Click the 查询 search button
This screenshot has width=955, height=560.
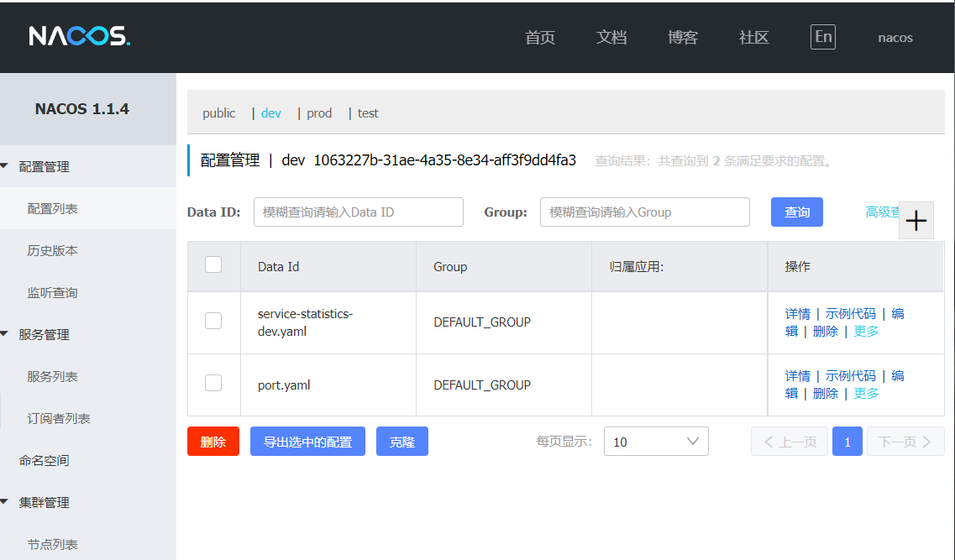(x=796, y=212)
